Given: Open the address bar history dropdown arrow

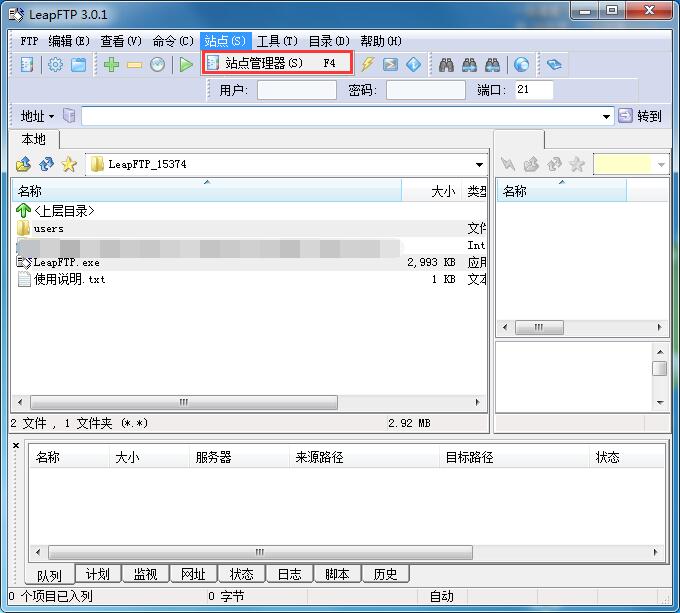Looking at the screenshot, I should [x=606, y=116].
